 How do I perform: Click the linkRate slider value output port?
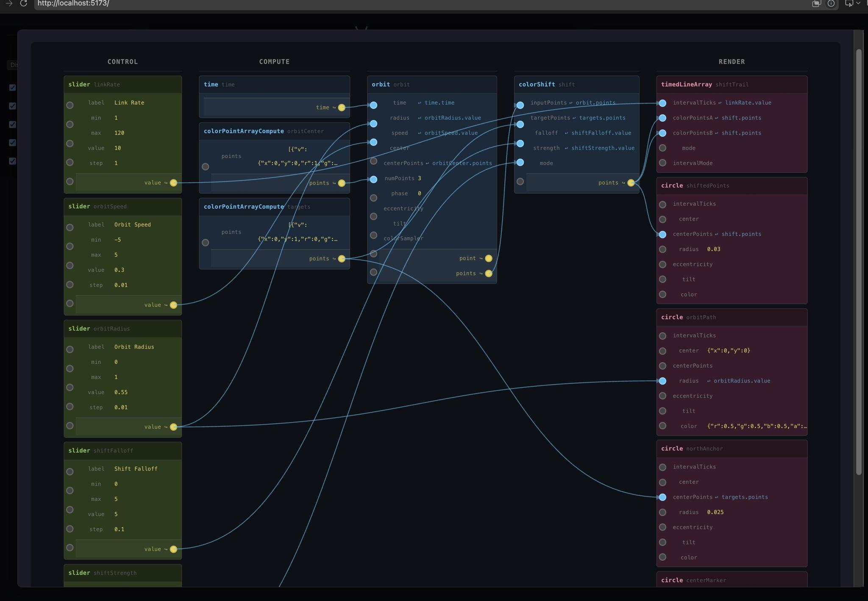click(x=173, y=183)
